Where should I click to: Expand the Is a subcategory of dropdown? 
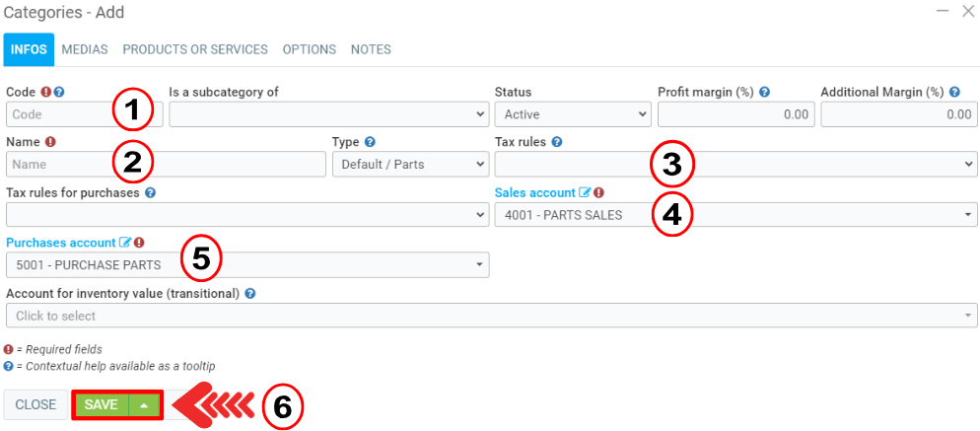(x=328, y=114)
